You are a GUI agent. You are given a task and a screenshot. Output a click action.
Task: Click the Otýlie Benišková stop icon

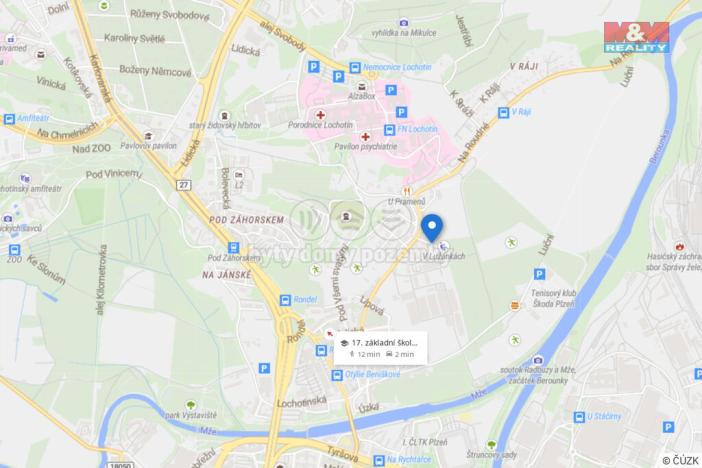click(337, 375)
